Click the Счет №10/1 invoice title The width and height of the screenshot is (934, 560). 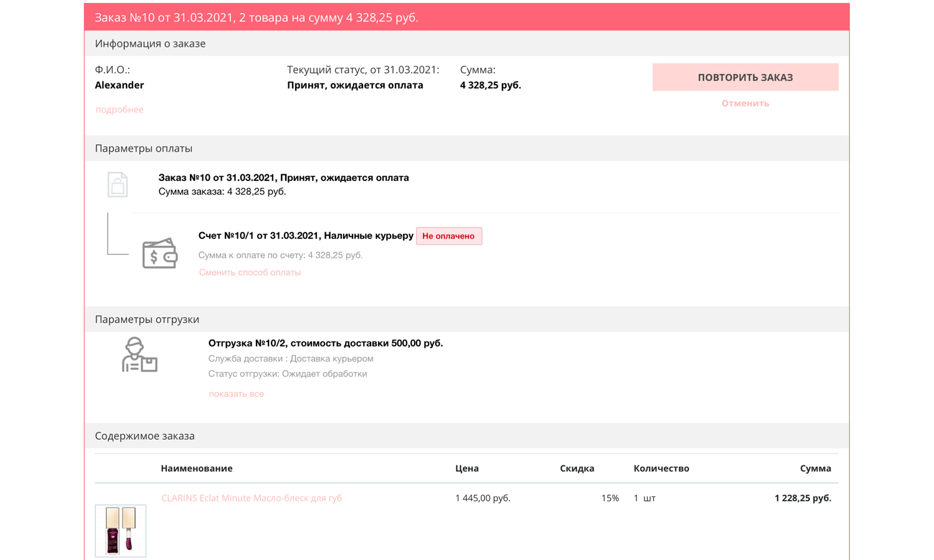[x=305, y=236]
